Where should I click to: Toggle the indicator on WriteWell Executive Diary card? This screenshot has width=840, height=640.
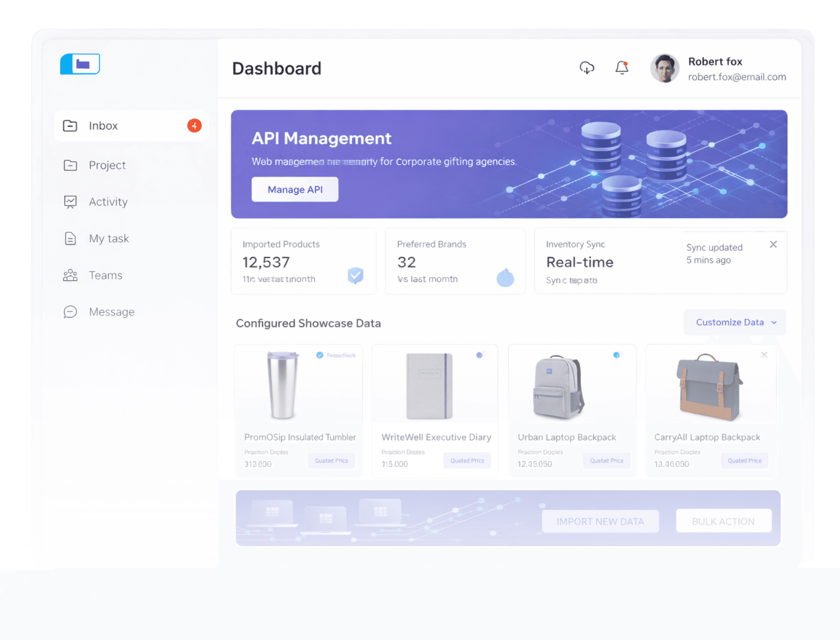tap(479, 355)
